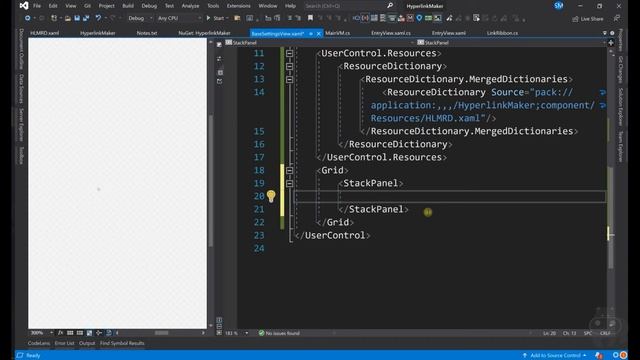
Task: Click the bookmark toggle icon in toolbar
Action: (310, 18)
